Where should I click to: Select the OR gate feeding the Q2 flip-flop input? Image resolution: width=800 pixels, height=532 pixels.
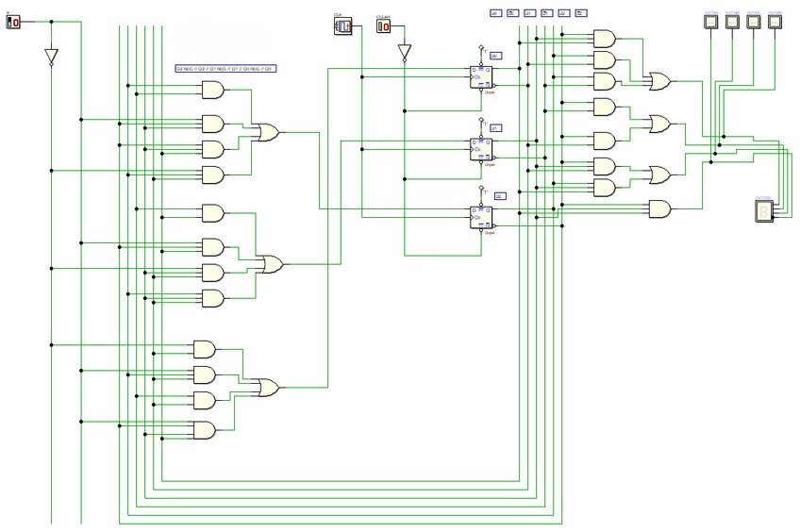tap(269, 133)
